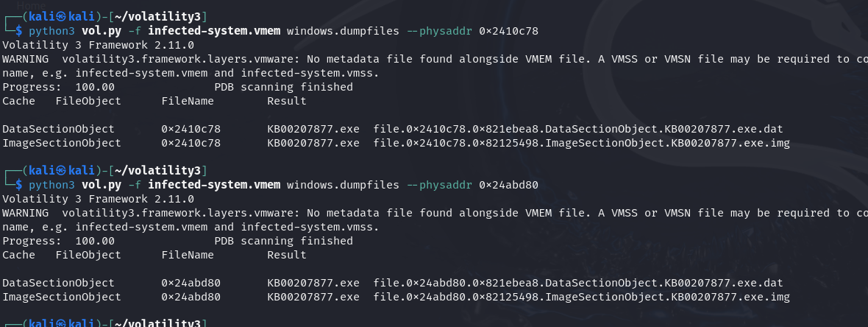Click the 0×2410c78 address in first command
Screen dimensions: 868x327
tap(508, 31)
